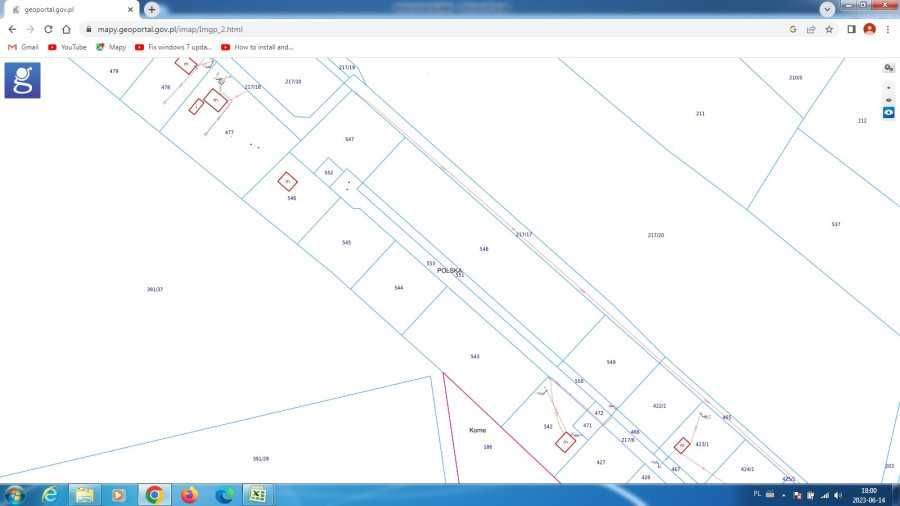Click the browser forward arrow
This screenshot has height=506, width=900.
pyautogui.click(x=30, y=29)
